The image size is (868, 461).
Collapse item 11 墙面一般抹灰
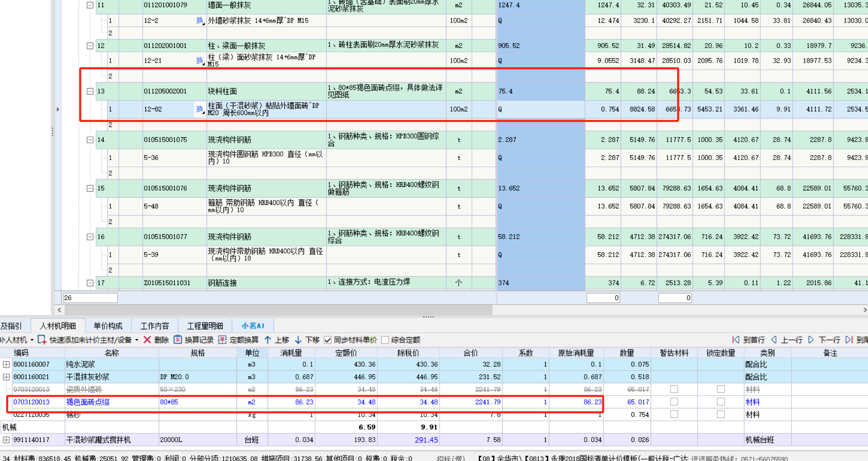(90, 5)
